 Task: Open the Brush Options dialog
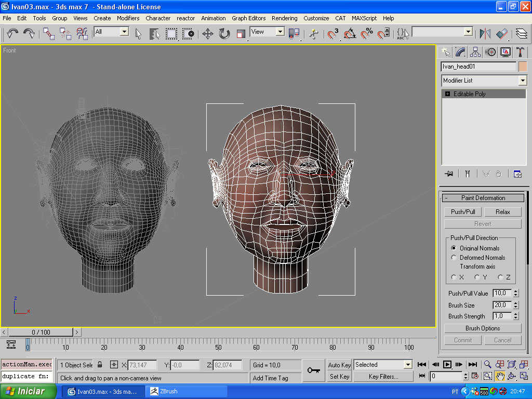click(483, 328)
